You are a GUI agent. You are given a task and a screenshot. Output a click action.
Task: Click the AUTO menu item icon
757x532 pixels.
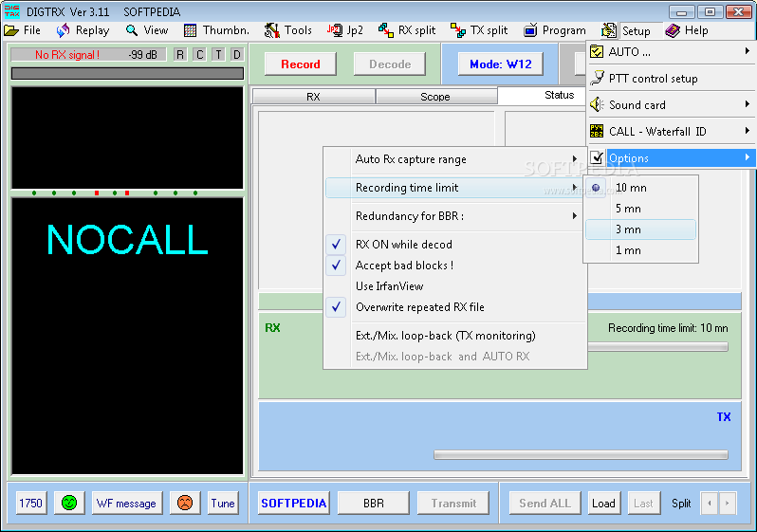597,51
